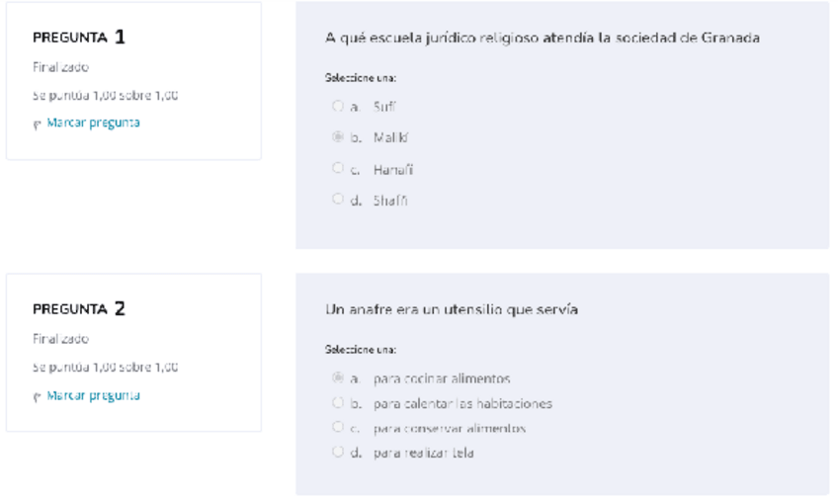Click 'Finalizado' status under Pregunta 1
This screenshot has width=838, height=504.
[x=60, y=67]
